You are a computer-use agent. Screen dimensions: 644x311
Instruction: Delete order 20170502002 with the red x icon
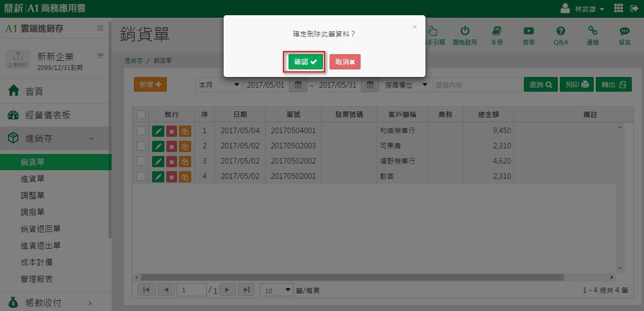click(x=172, y=162)
